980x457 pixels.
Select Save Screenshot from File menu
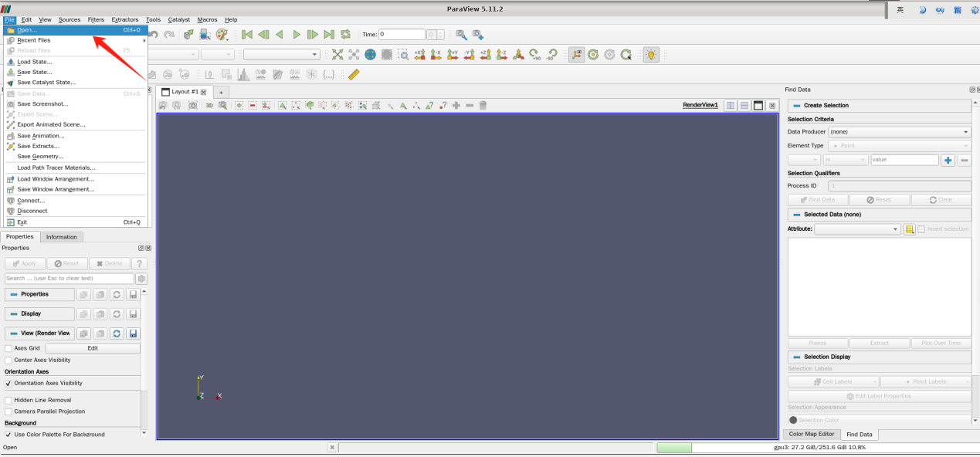point(42,103)
